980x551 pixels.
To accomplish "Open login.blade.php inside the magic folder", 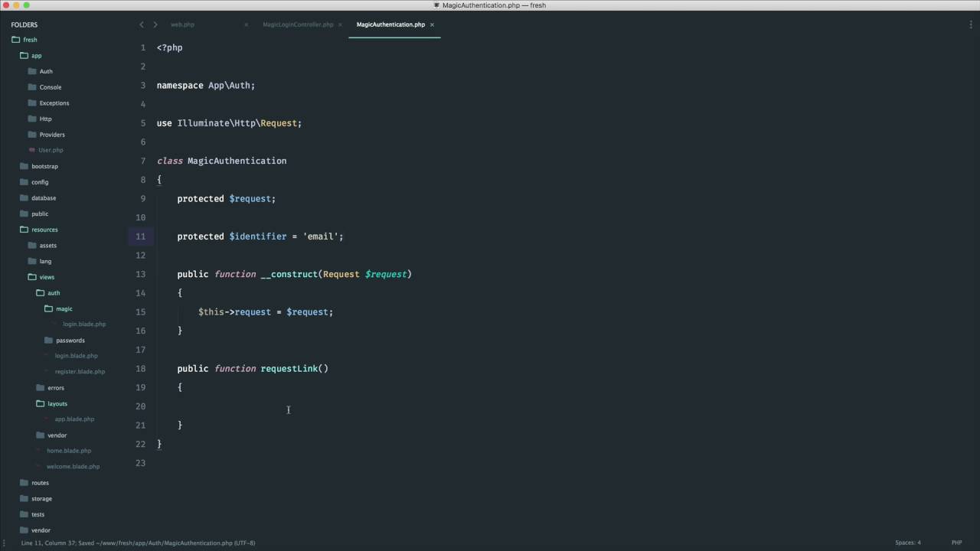I will pos(84,324).
